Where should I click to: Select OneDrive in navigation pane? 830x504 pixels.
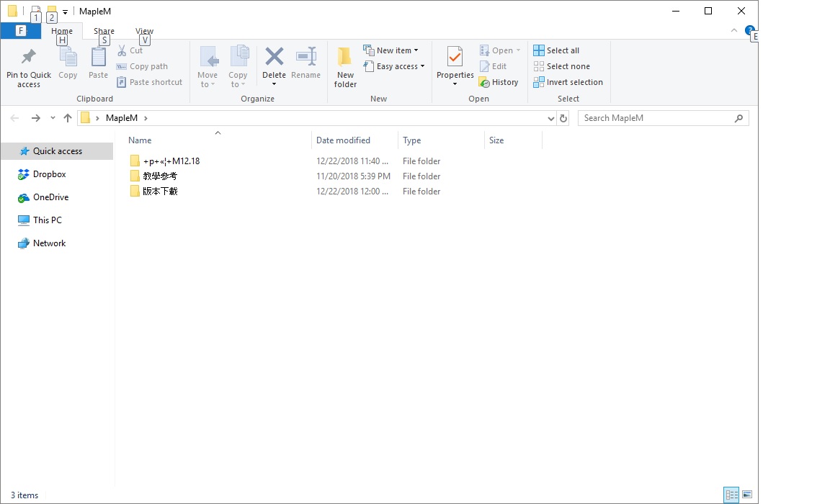[51, 197]
